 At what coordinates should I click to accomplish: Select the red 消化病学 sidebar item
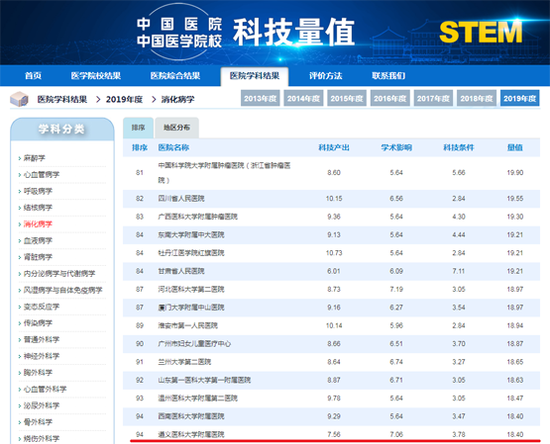pyautogui.click(x=38, y=224)
